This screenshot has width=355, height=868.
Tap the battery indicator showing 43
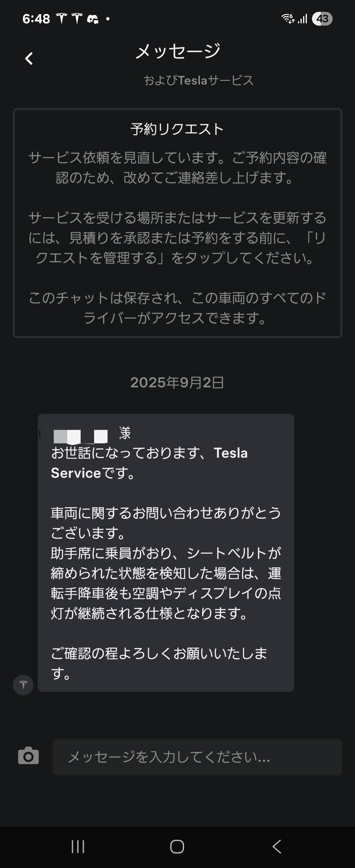coord(322,18)
